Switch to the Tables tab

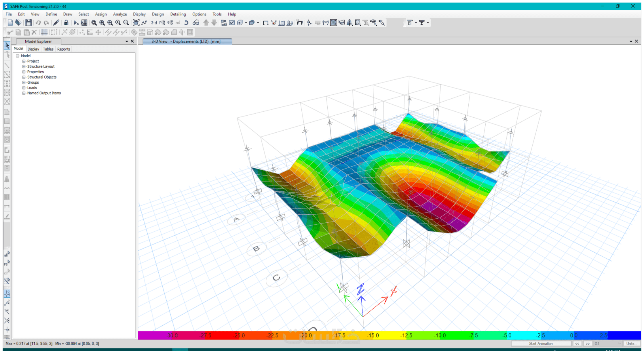point(48,49)
